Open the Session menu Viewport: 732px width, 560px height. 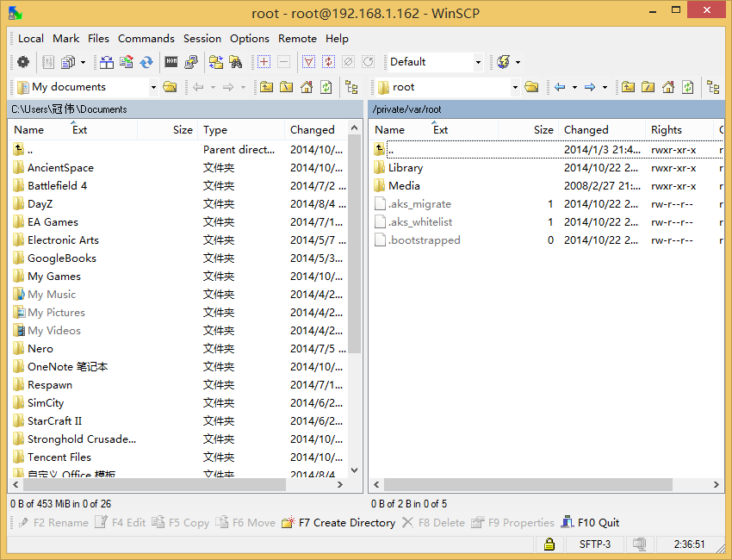click(x=202, y=38)
